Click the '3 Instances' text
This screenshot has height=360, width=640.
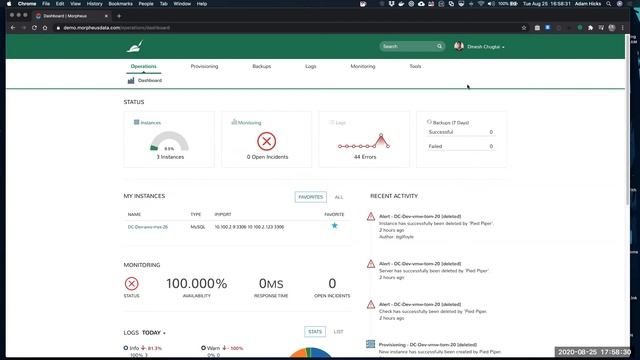[x=170, y=157]
